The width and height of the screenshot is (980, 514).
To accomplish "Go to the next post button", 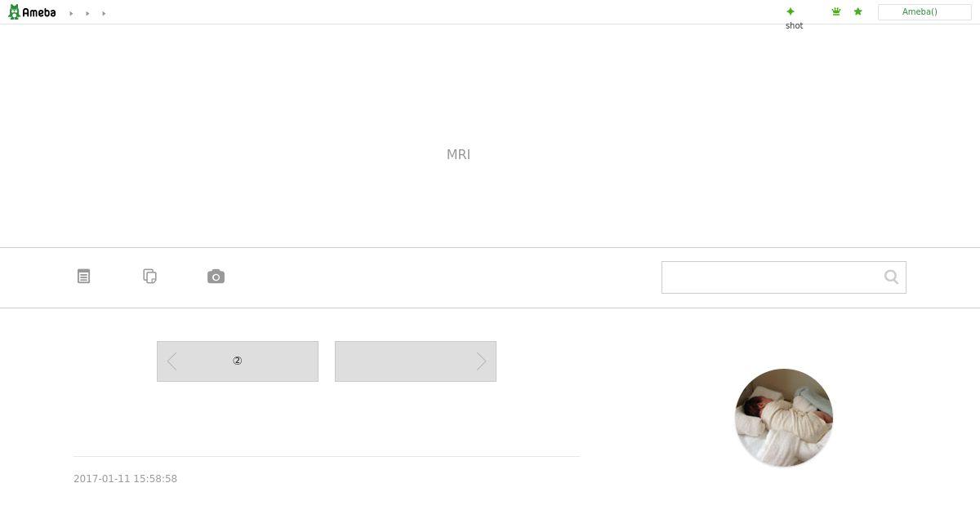I will pyautogui.click(x=416, y=361).
